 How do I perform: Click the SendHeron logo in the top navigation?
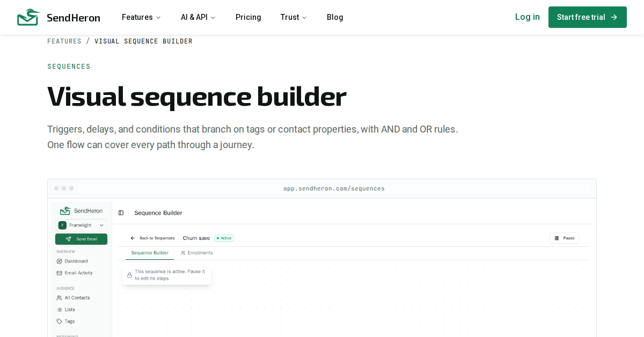(58, 17)
